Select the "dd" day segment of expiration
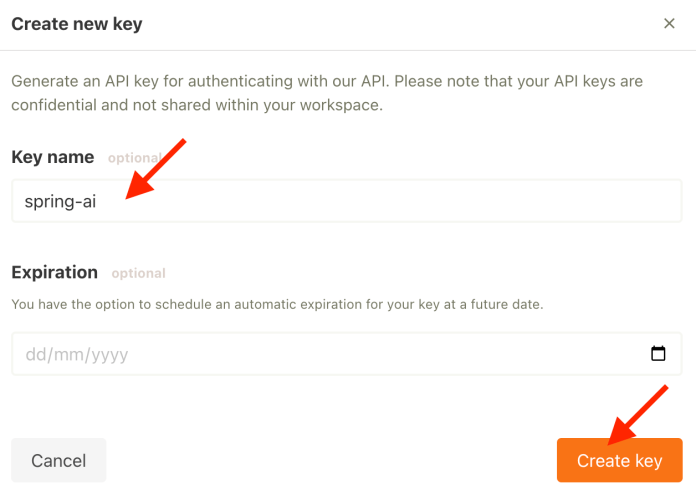Image resolution: width=696 pixels, height=494 pixels. tap(36, 354)
